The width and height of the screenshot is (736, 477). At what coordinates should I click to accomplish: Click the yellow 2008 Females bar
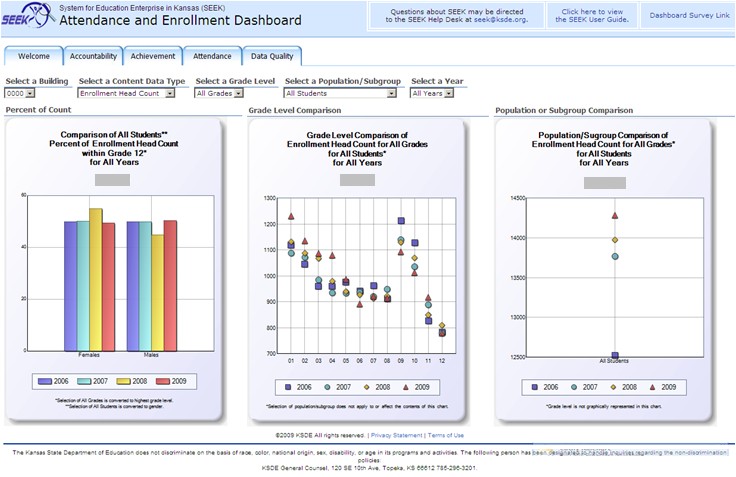pyautogui.click(x=96, y=280)
